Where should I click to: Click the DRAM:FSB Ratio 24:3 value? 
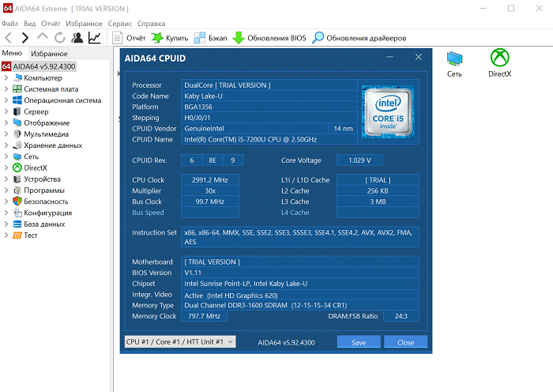401,316
